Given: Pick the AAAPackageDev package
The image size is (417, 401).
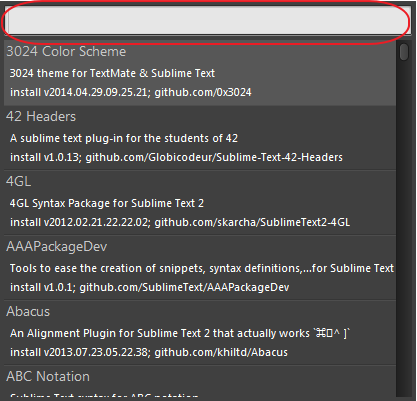Looking at the screenshot, I should tap(200, 268).
